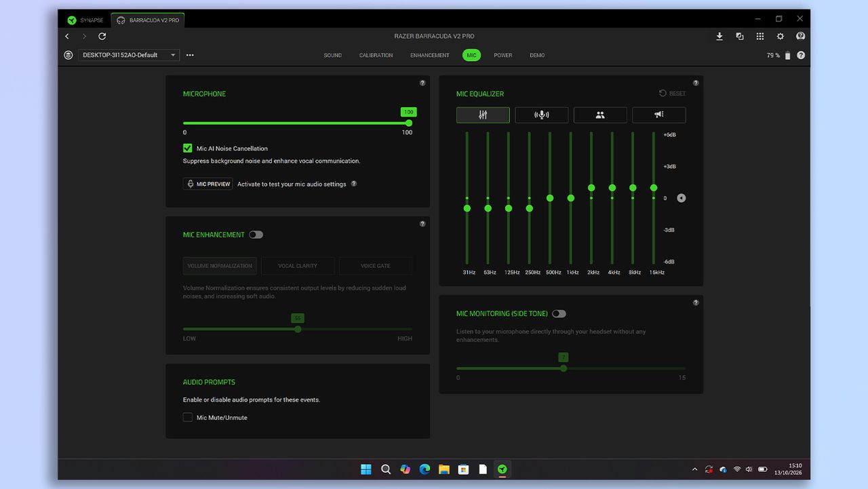868x489 pixels.
Task: Open the modules grid icon
Action: coord(760,37)
